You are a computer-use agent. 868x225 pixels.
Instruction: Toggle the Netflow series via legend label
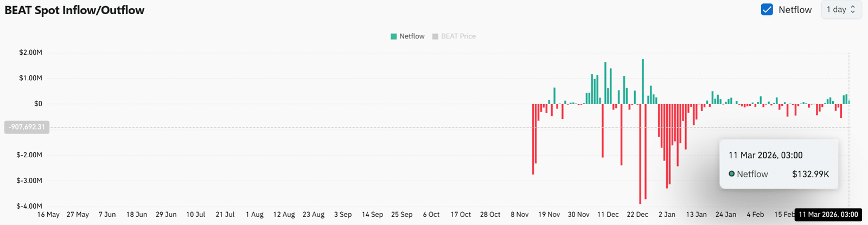(x=412, y=36)
